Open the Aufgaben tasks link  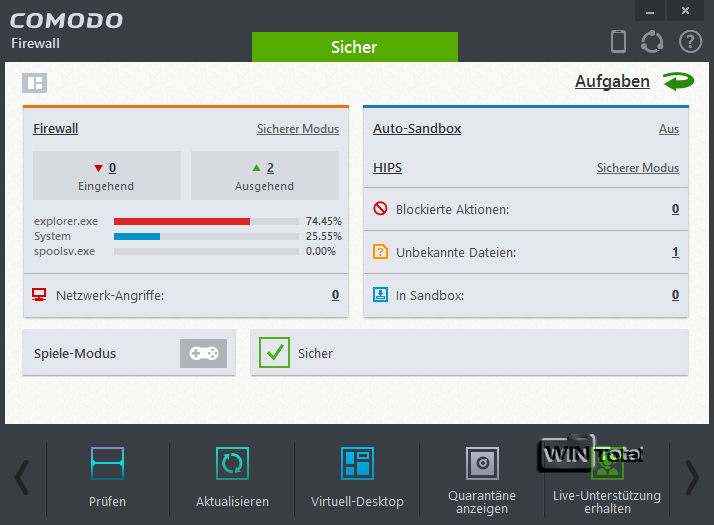pos(612,82)
